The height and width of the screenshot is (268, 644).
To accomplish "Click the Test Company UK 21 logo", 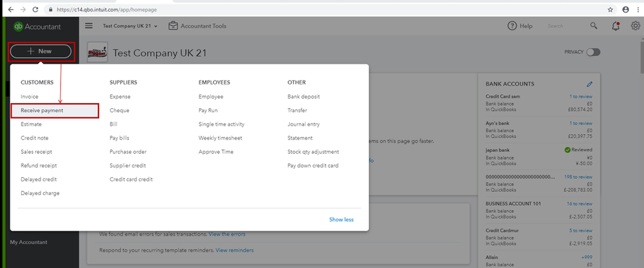I will coord(98,52).
